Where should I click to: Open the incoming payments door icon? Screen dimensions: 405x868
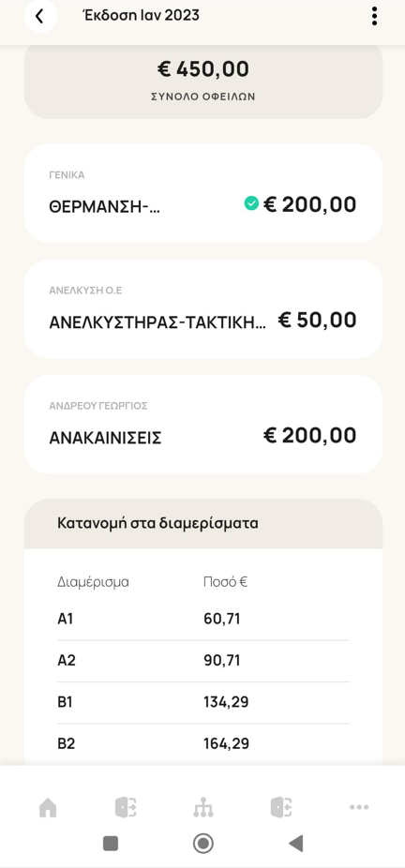pos(281,808)
